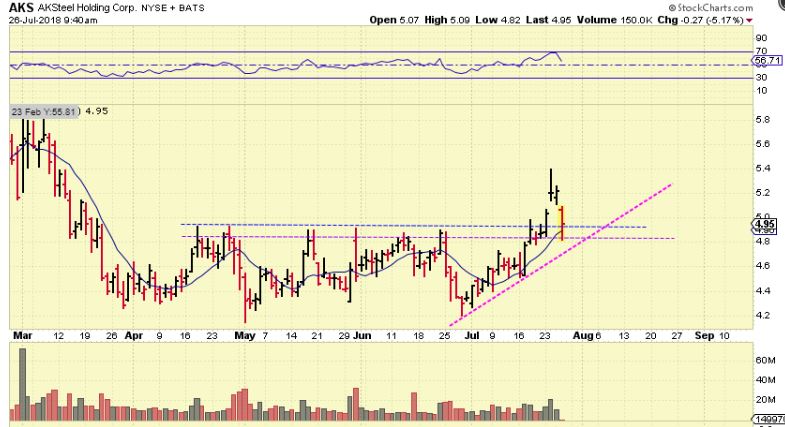This screenshot has height=427, width=785.
Task: Click the yellow-highlighted latest price bar
Action: tap(561, 223)
